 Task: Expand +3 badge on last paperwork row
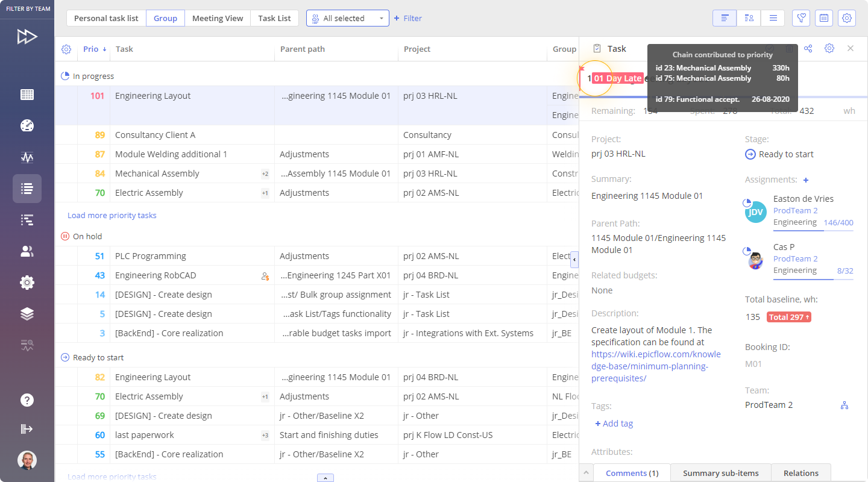265,436
